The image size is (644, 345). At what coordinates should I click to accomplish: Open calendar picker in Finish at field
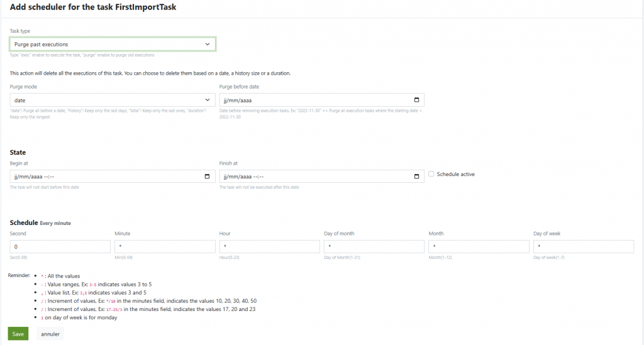point(416,177)
